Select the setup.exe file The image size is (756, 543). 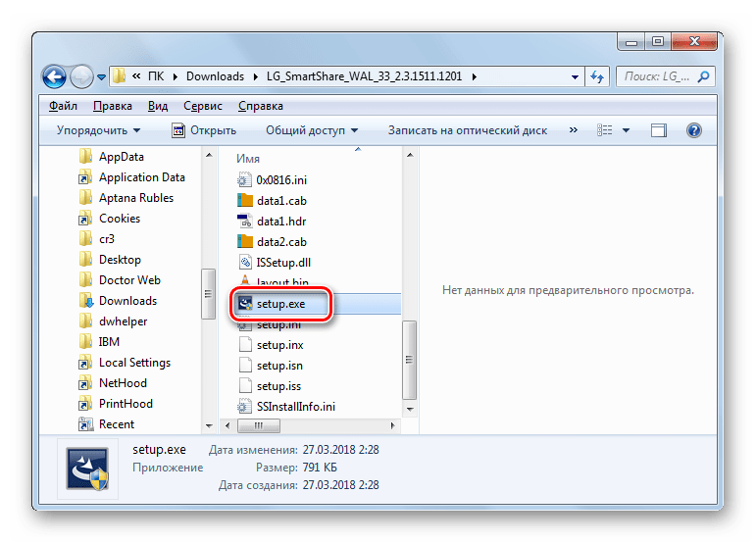280,304
